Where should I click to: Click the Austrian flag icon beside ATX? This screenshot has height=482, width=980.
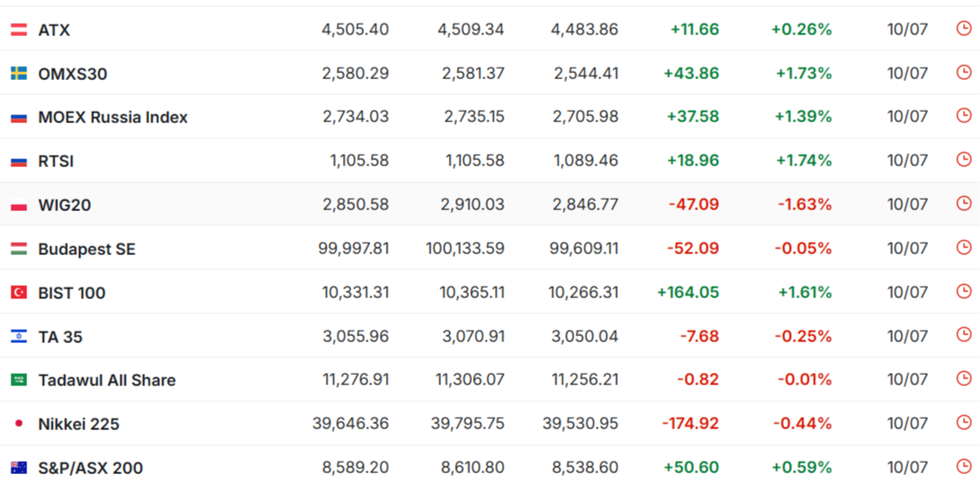[18, 29]
